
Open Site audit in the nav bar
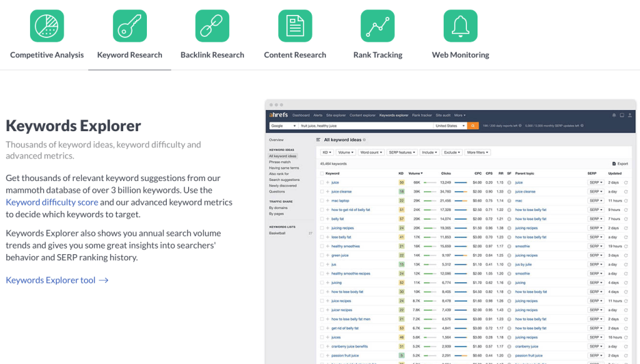(443, 116)
